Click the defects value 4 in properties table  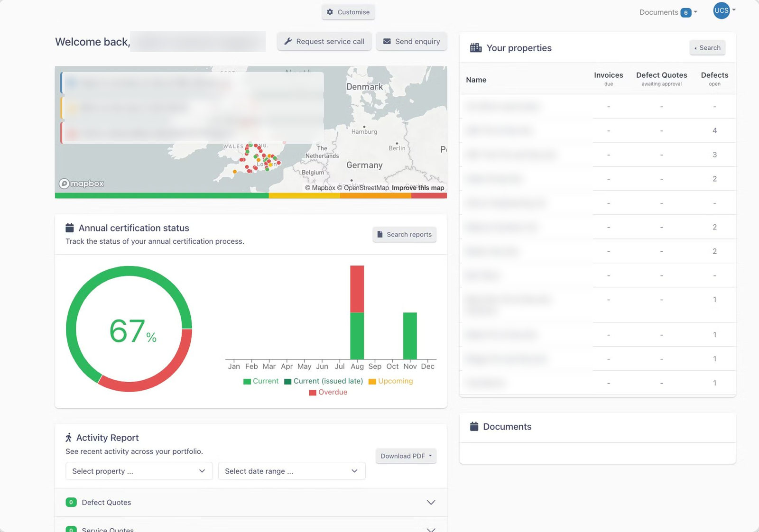[715, 130]
